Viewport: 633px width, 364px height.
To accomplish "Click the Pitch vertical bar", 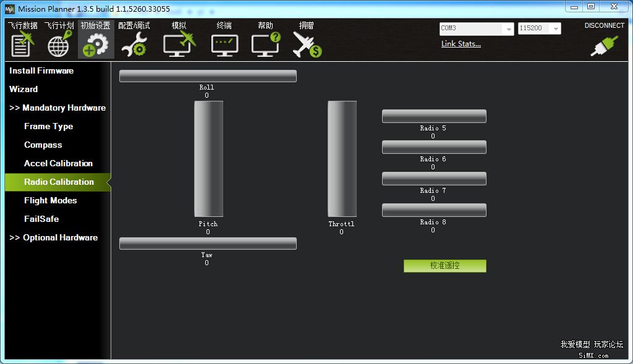I will click(209, 159).
